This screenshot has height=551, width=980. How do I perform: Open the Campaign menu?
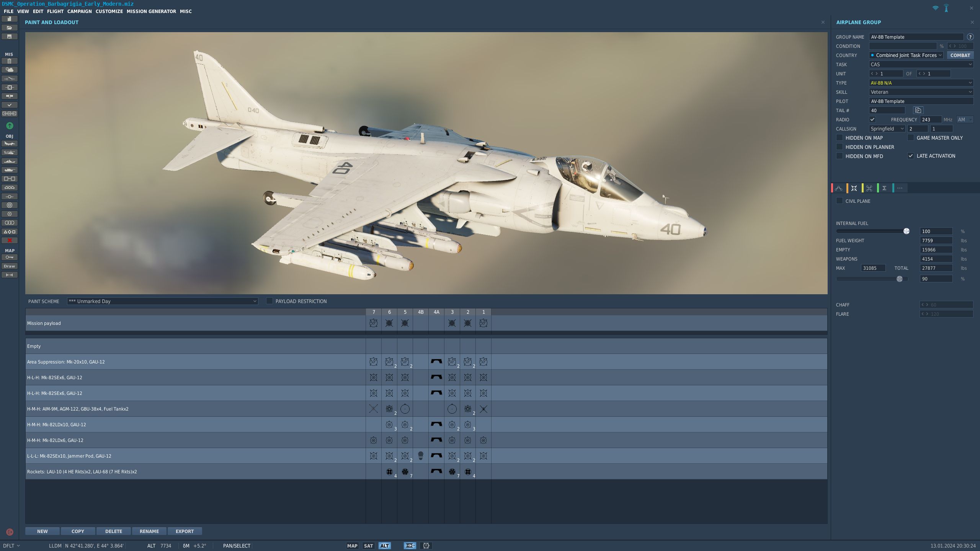(79, 11)
